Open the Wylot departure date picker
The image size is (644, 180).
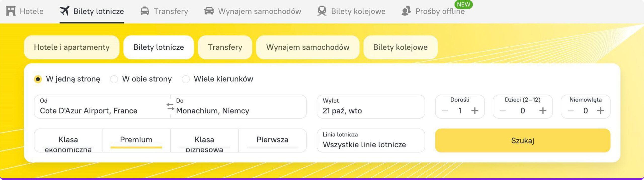click(x=371, y=107)
